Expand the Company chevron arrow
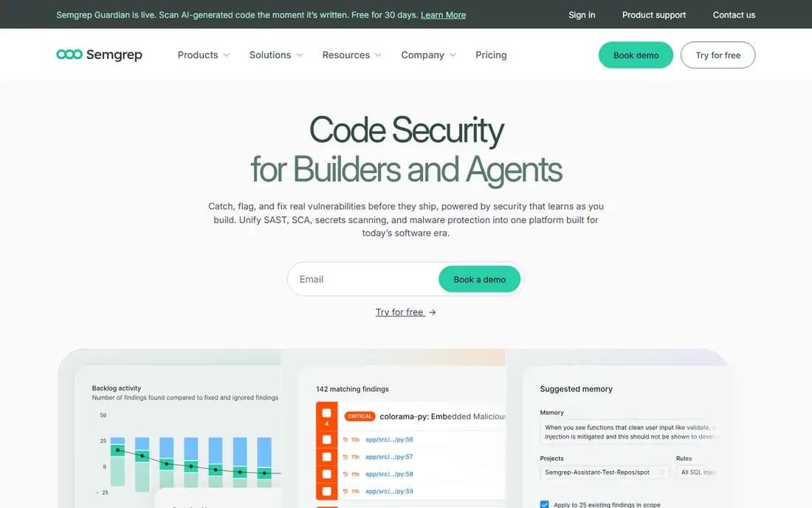 453,55
